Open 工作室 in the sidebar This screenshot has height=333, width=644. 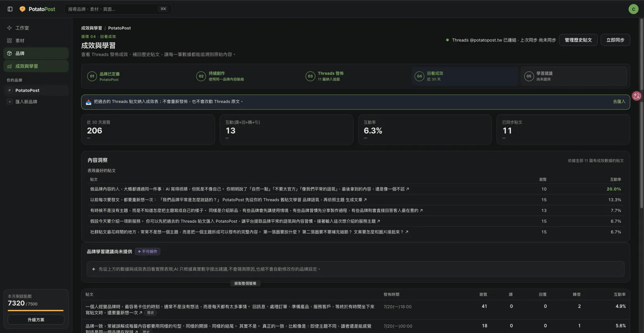click(36, 28)
